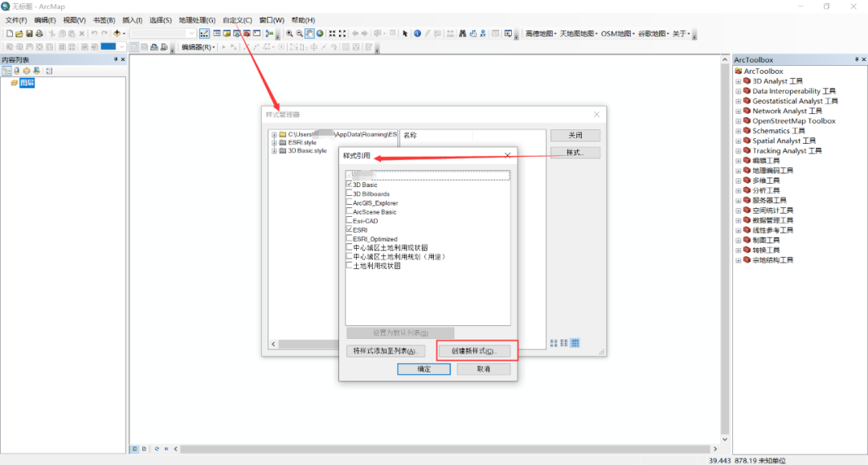The width and height of the screenshot is (868, 465).
Task: Click the Print icon in toolbar
Action: (x=39, y=34)
